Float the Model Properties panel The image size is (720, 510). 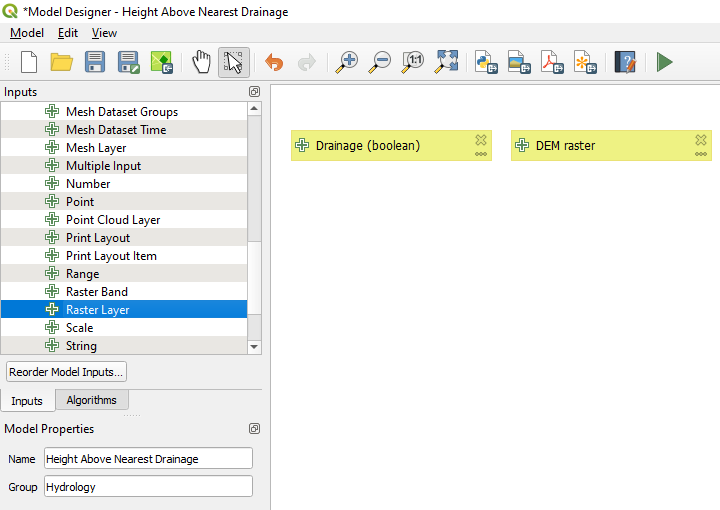[255, 429]
